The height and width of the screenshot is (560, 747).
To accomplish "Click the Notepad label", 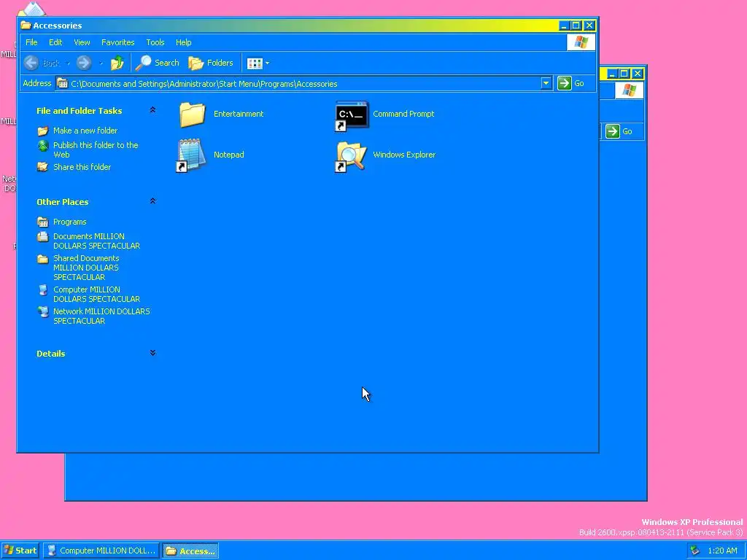I will click(x=228, y=155).
